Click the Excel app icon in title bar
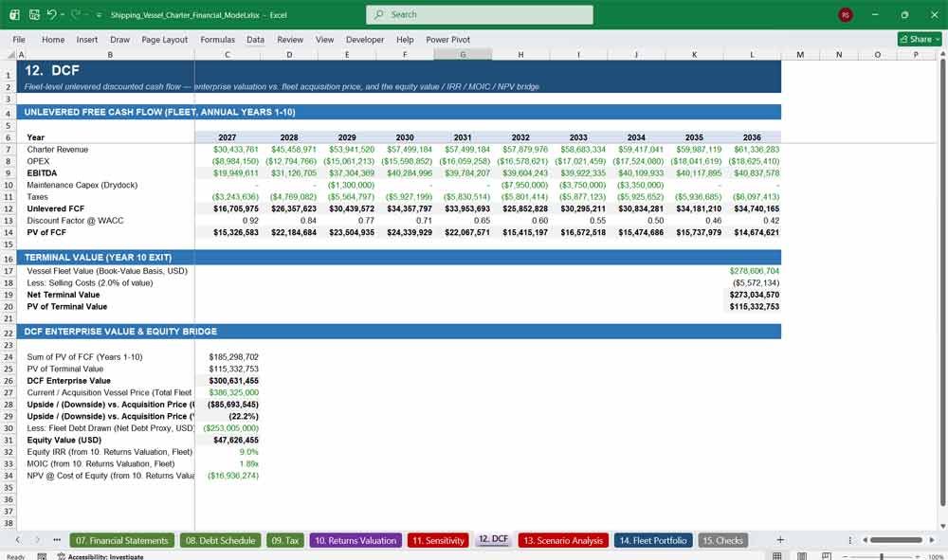Screen dimensions: 948x560 14,14
